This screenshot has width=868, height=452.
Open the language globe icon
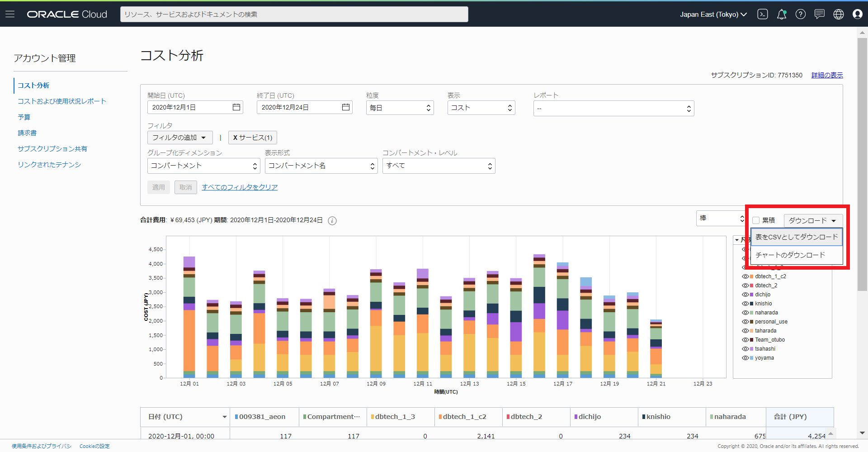coord(838,14)
